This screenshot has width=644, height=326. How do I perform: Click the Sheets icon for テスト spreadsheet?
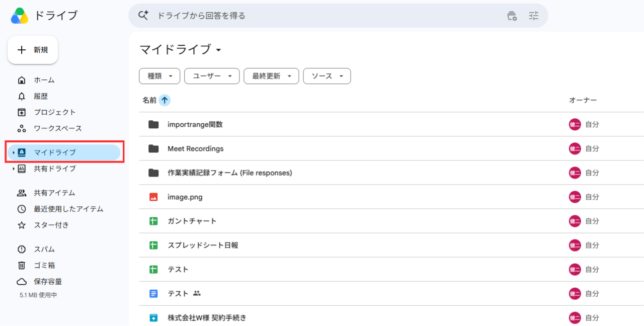pyautogui.click(x=153, y=269)
